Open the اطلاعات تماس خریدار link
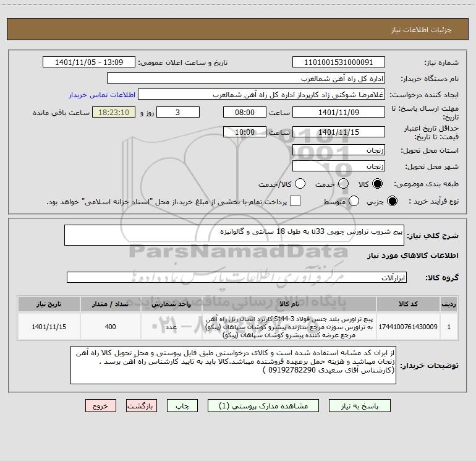The image size is (476, 461). [102, 95]
